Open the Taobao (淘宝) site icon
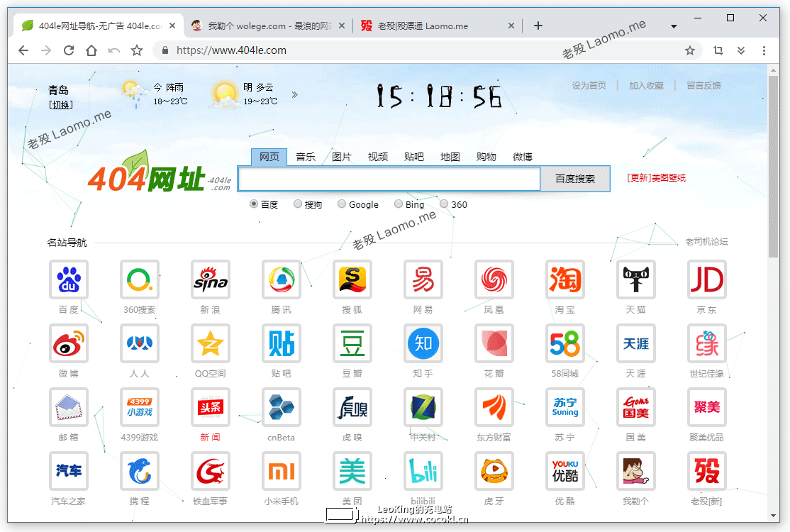This screenshot has width=790, height=532. 564,279
